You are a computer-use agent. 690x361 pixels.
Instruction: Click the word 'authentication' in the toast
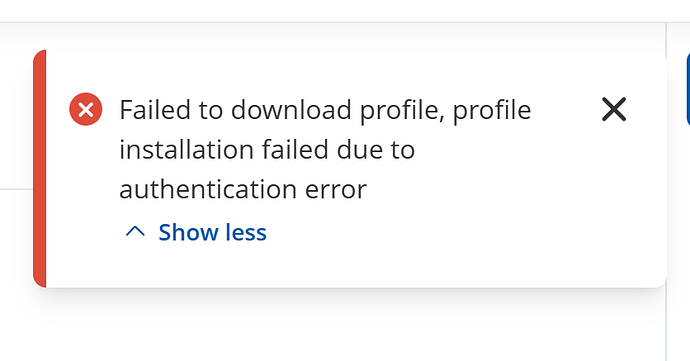(x=208, y=189)
